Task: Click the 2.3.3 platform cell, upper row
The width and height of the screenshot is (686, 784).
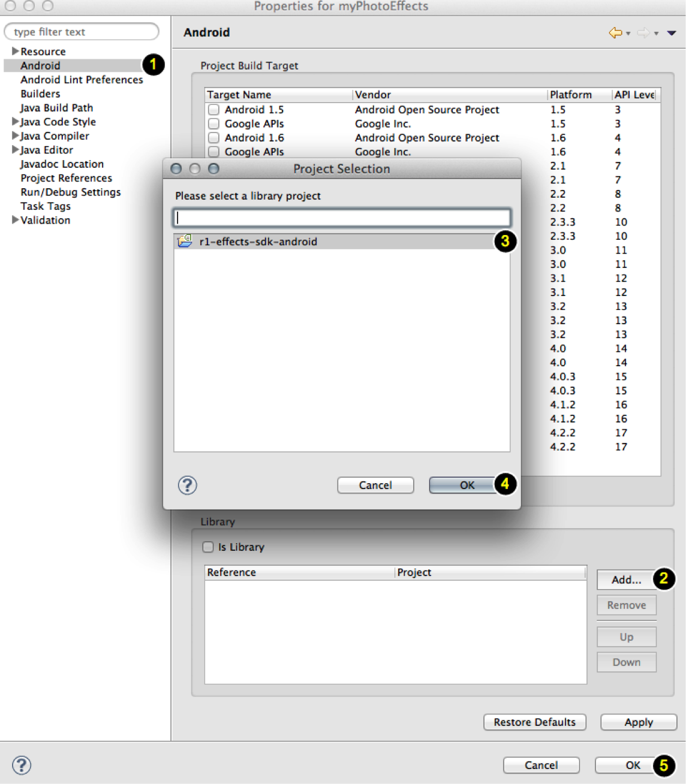Action: click(562, 222)
